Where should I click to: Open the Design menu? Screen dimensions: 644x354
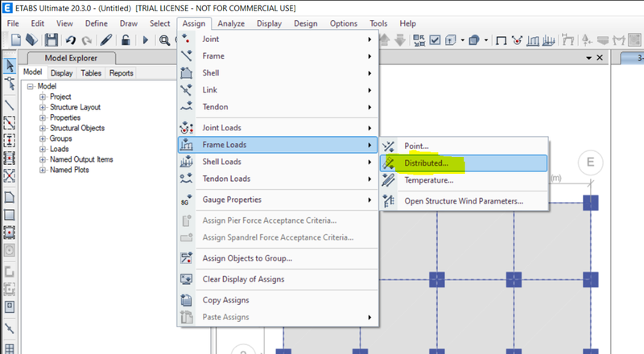(306, 23)
